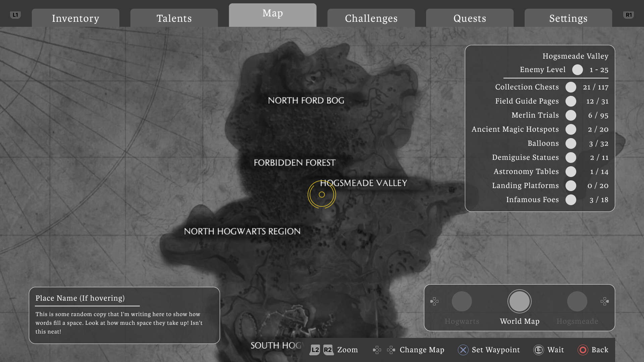Click the Set Waypoint cross icon

tap(463, 350)
